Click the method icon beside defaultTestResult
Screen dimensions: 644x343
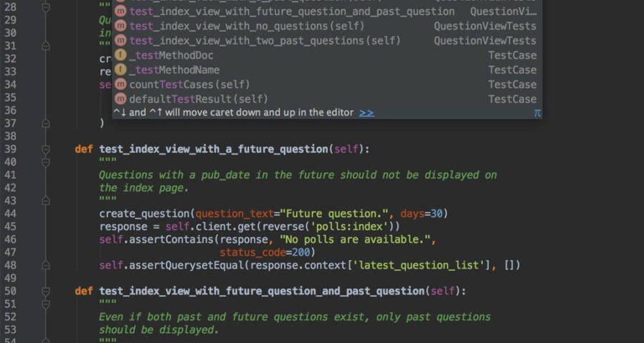click(120, 99)
